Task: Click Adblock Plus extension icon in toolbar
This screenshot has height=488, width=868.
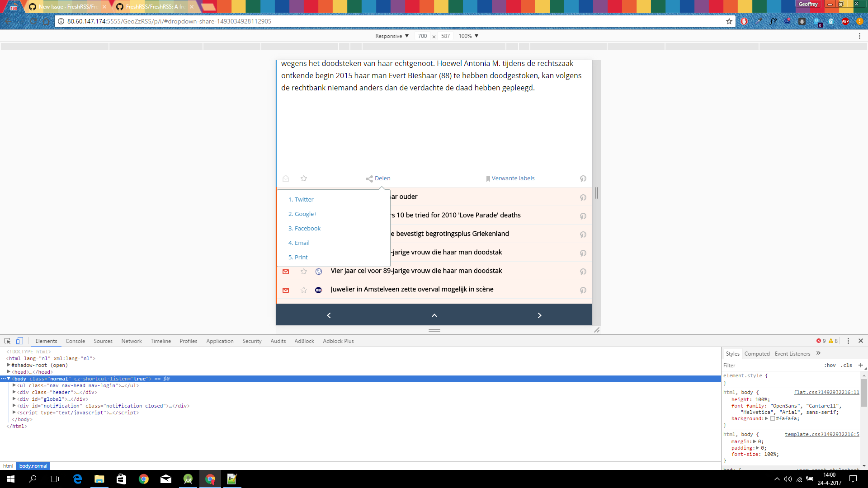Action: pos(845,21)
